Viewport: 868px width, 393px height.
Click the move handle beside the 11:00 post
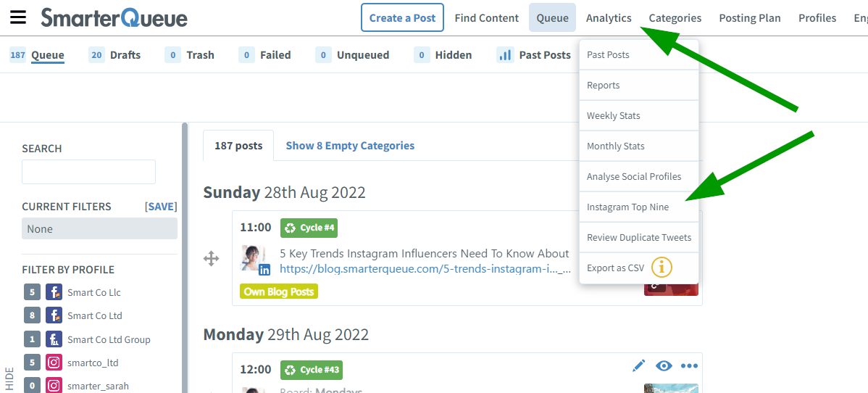point(212,258)
